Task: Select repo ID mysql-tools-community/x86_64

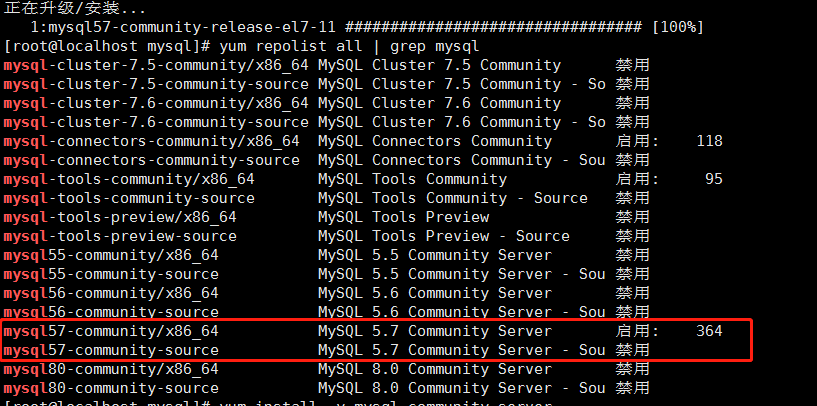Action: tap(129, 179)
